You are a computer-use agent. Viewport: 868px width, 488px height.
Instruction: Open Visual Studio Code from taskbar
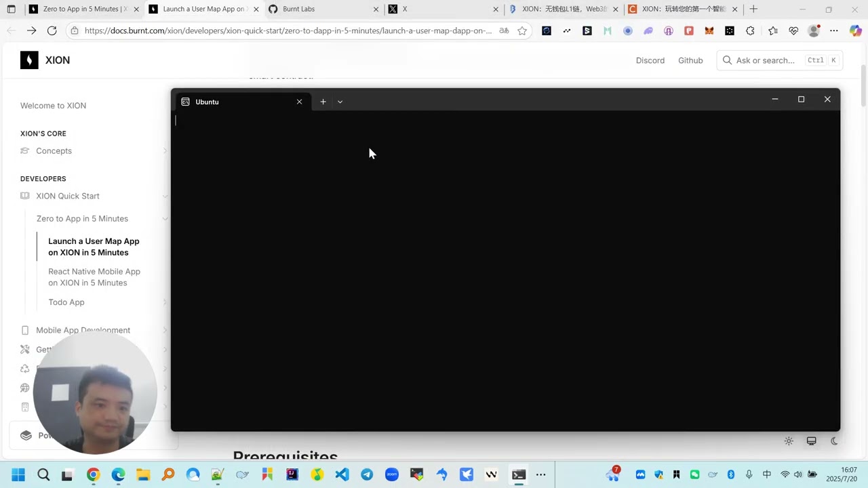tap(342, 474)
